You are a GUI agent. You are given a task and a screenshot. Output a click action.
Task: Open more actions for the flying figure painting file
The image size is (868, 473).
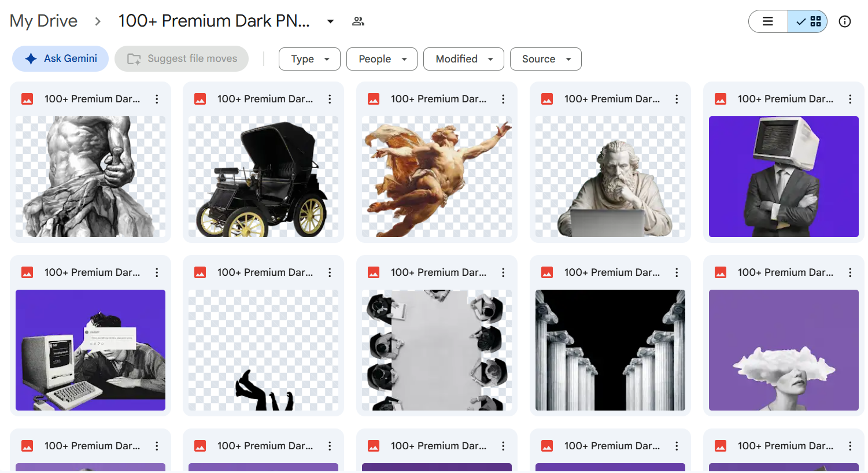click(503, 99)
